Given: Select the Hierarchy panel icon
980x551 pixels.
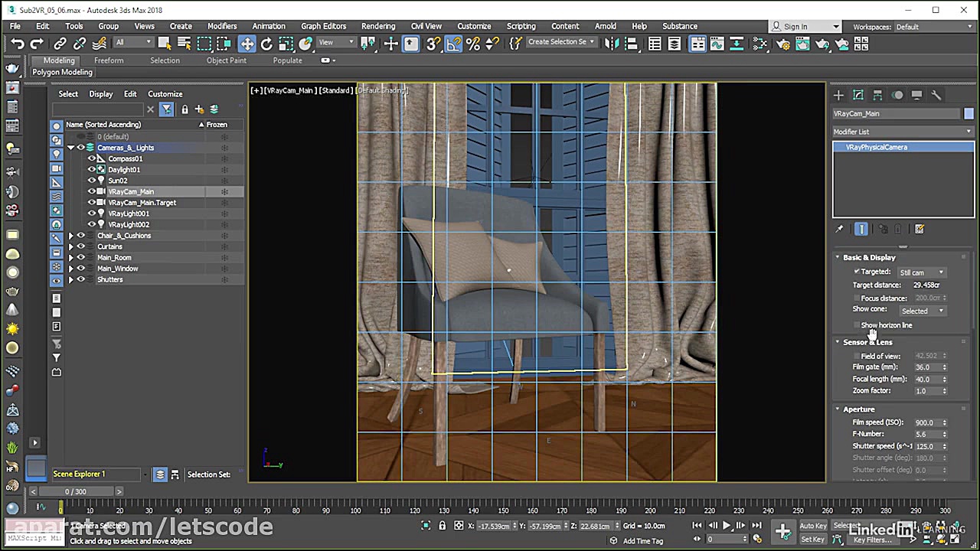Looking at the screenshot, I should tap(877, 94).
